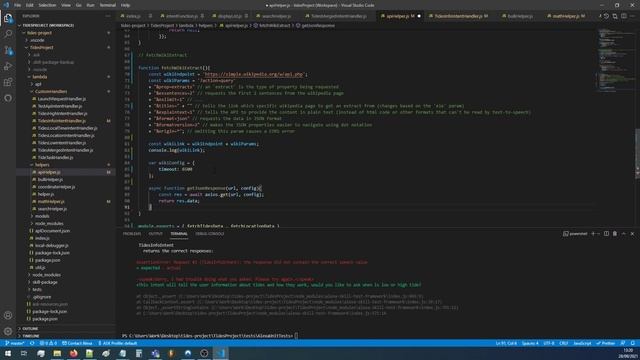The width and height of the screenshot is (640, 360).
Task: Follow the simple.wikipedia.org URL in code
Action: (253, 74)
